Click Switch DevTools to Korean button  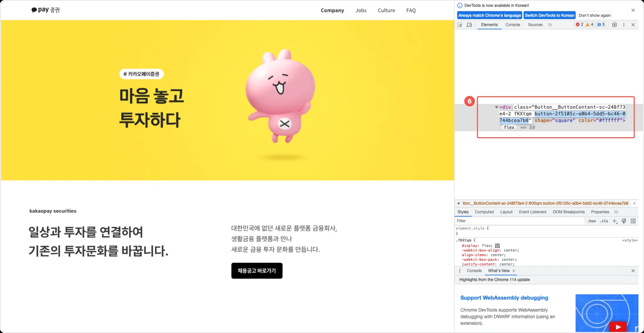pyautogui.click(x=549, y=15)
